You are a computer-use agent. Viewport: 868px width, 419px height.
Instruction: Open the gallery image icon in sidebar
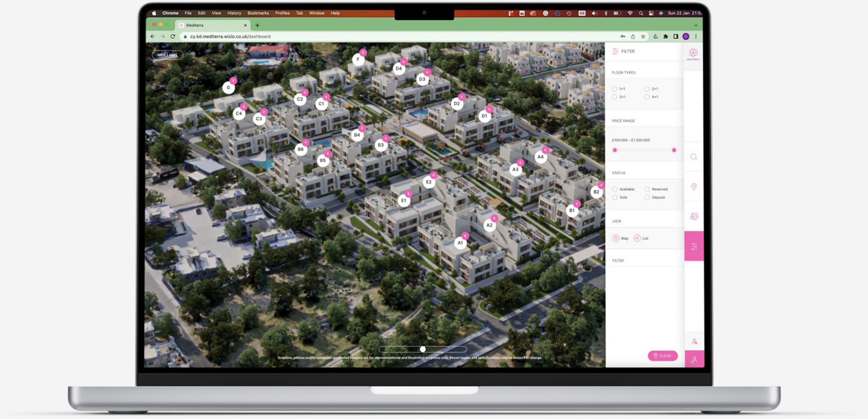(x=694, y=216)
